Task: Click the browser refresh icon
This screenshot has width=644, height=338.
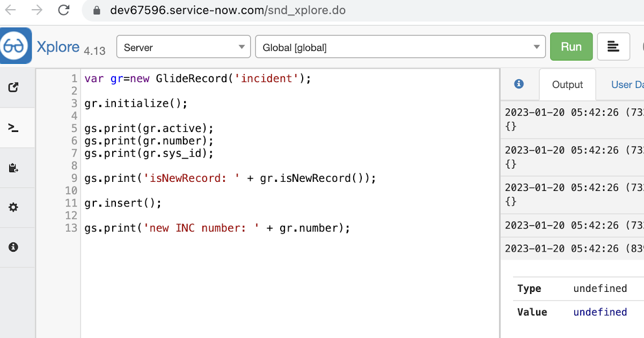Action: point(63,10)
